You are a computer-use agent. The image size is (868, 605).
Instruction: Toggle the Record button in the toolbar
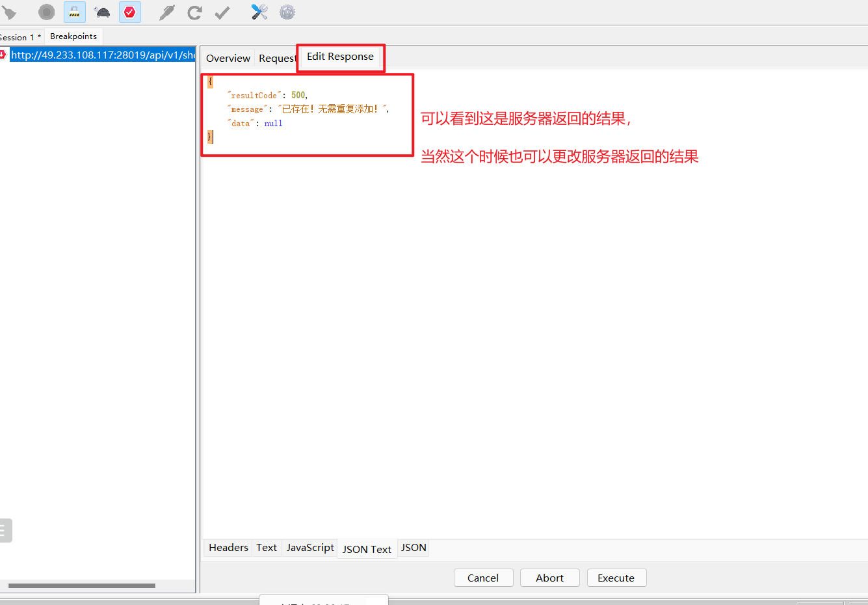point(46,12)
